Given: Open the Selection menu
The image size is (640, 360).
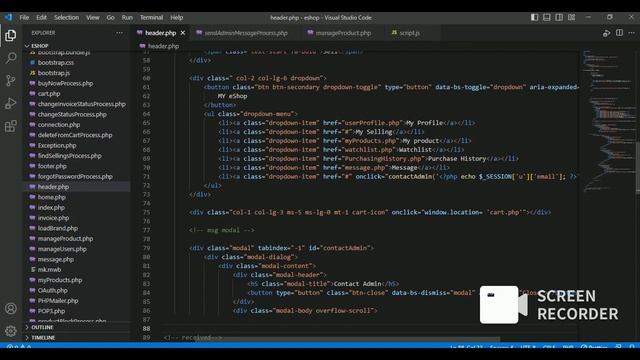Looking at the screenshot, I should [x=67, y=18].
